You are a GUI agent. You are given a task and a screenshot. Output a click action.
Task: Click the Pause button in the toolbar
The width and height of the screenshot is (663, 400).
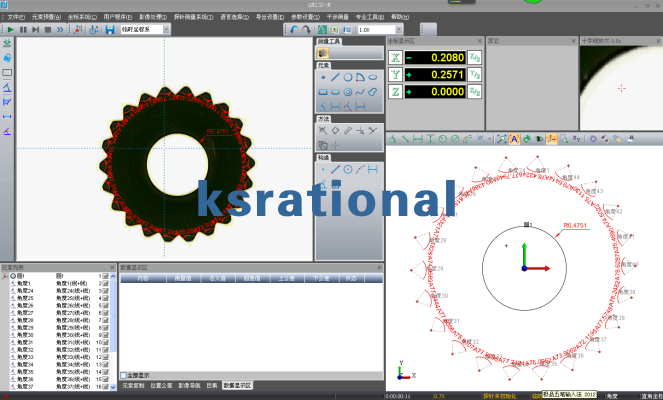[x=23, y=30]
